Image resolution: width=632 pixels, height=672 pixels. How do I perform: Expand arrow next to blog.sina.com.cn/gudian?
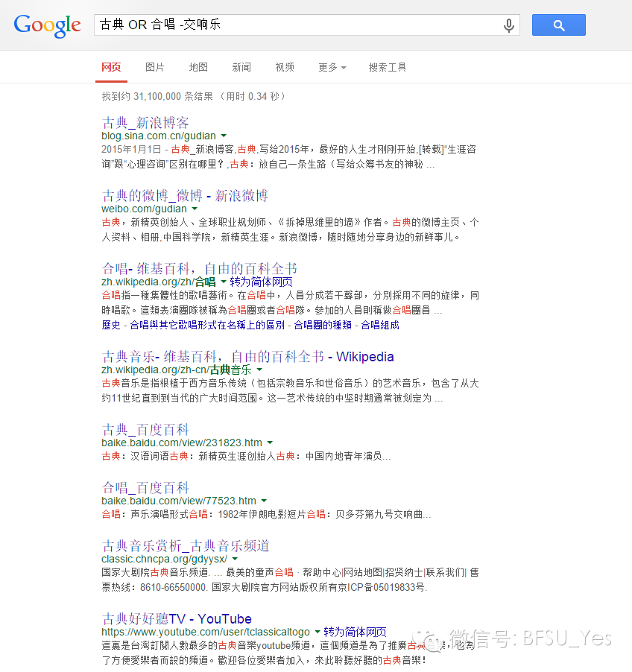tap(224, 136)
